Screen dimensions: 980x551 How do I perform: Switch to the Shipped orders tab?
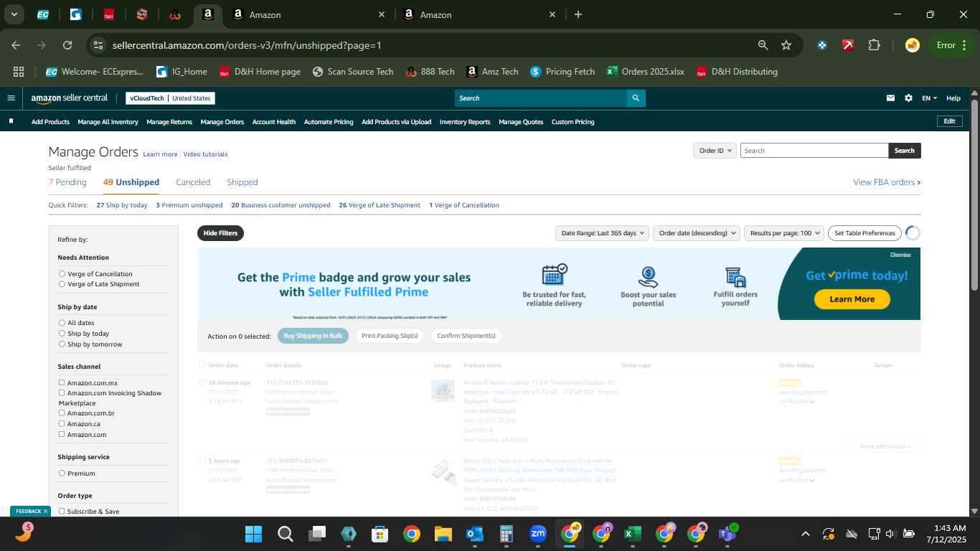[242, 182]
